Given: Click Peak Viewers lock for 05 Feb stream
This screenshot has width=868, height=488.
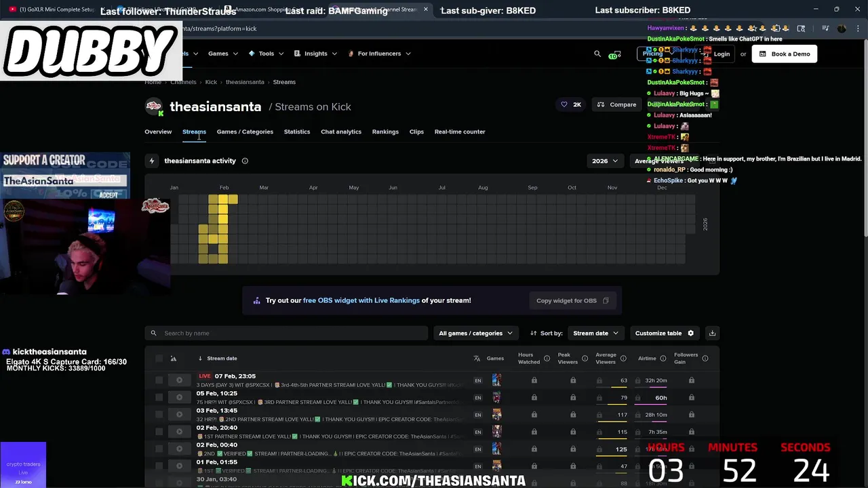Looking at the screenshot, I should pyautogui.click(x=573, y=397).
